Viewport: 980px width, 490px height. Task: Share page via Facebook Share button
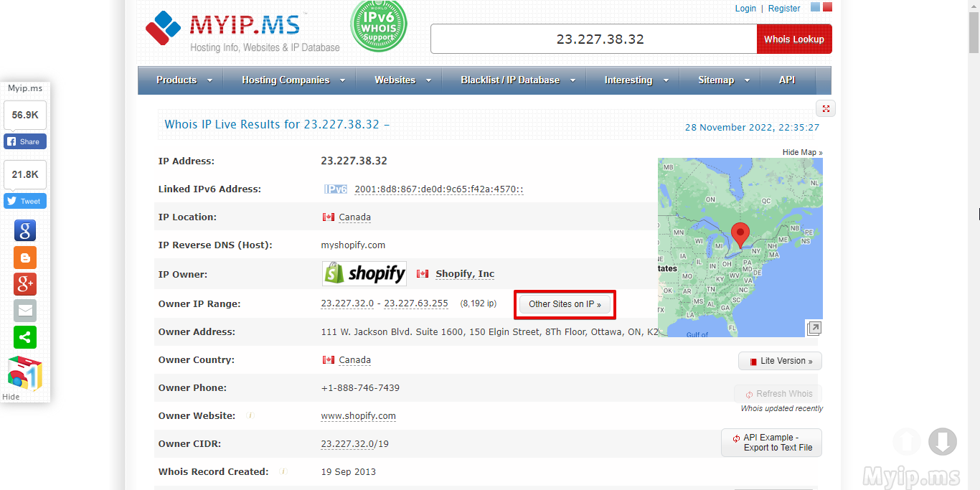[25, 141]
